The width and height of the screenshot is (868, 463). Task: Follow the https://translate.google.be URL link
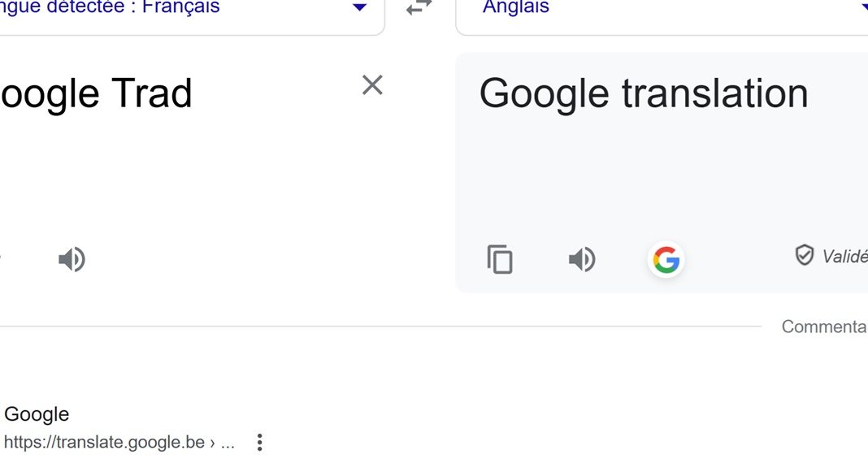(119, 443)
